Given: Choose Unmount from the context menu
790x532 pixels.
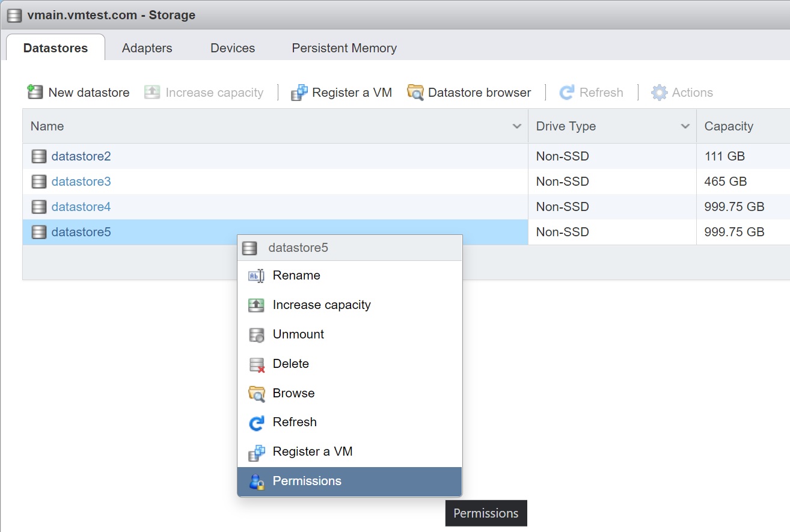Looking at the screenshot, I should tap(298, 334).
